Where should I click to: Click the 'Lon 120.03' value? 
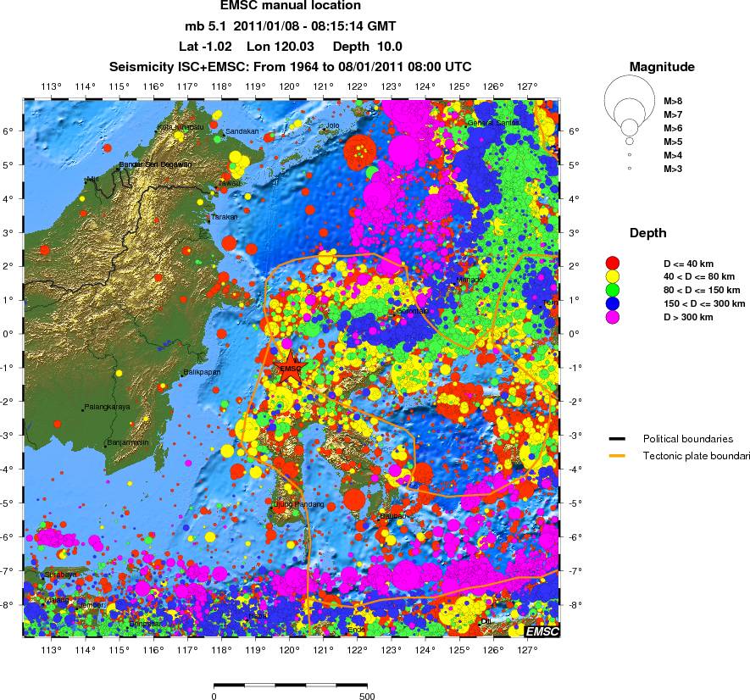(281, 47)
